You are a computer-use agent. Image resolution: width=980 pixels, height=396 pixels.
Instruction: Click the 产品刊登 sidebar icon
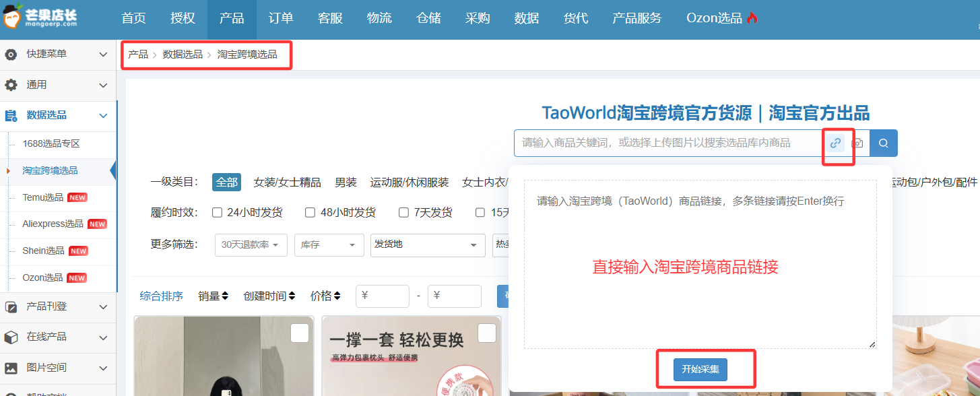11,307
